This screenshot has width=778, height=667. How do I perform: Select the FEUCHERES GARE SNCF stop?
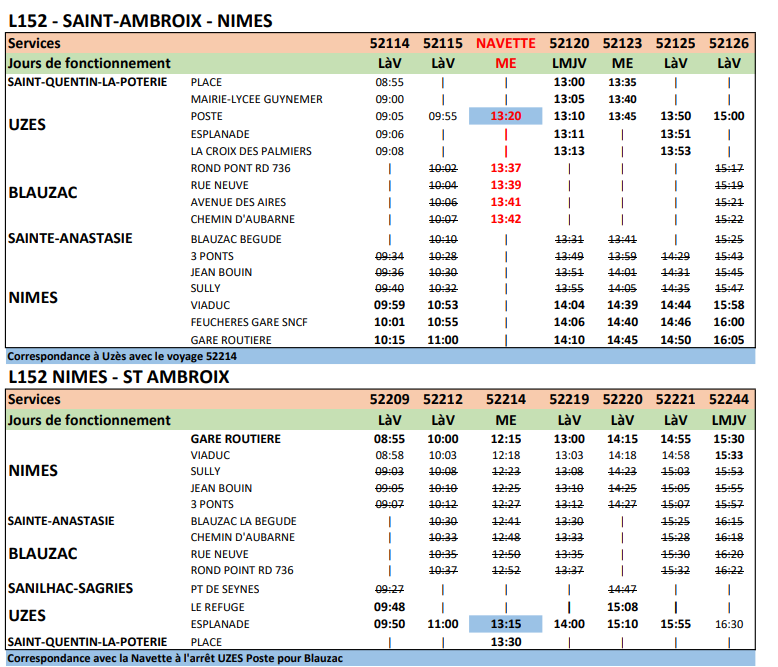point(249,323)
